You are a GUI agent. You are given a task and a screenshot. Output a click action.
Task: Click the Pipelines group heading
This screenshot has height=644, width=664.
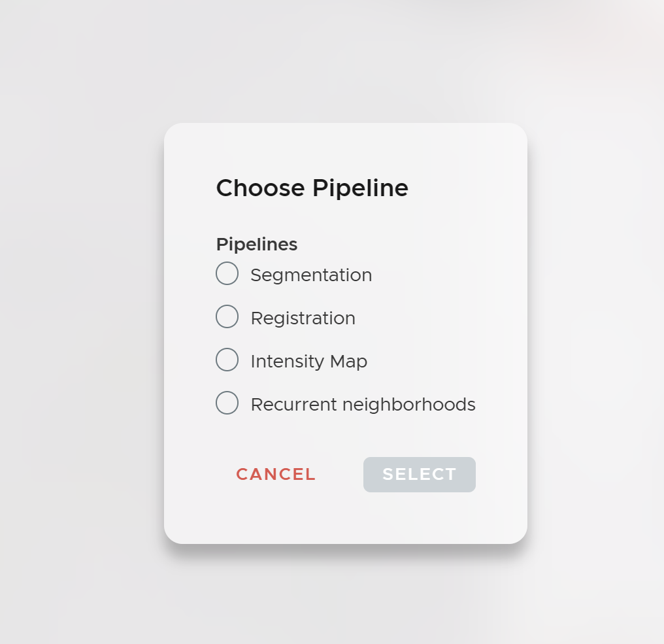[x=256, y=245]
